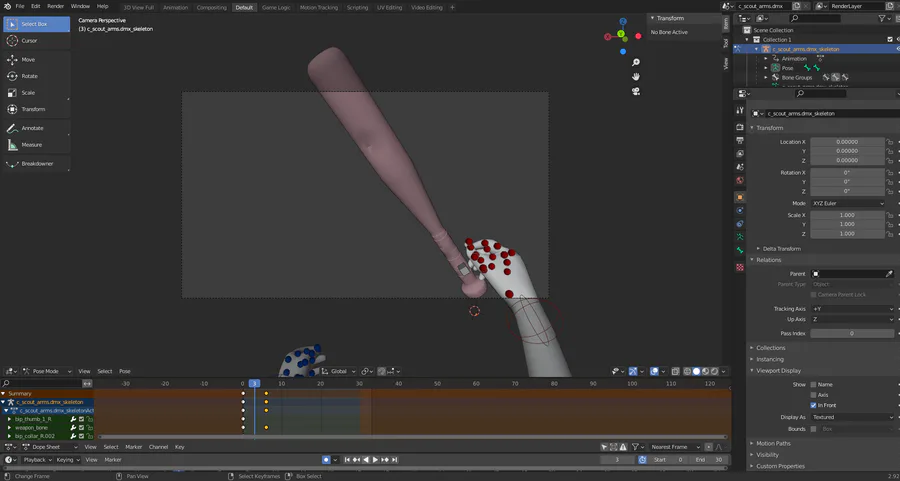Open the viewport Pose menu

(x=125, y=371)
